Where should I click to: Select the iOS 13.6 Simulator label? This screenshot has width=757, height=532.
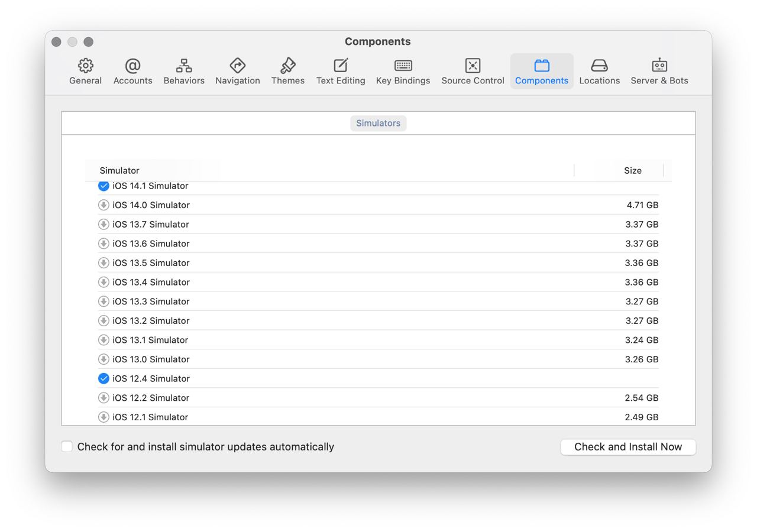point(151,244)
